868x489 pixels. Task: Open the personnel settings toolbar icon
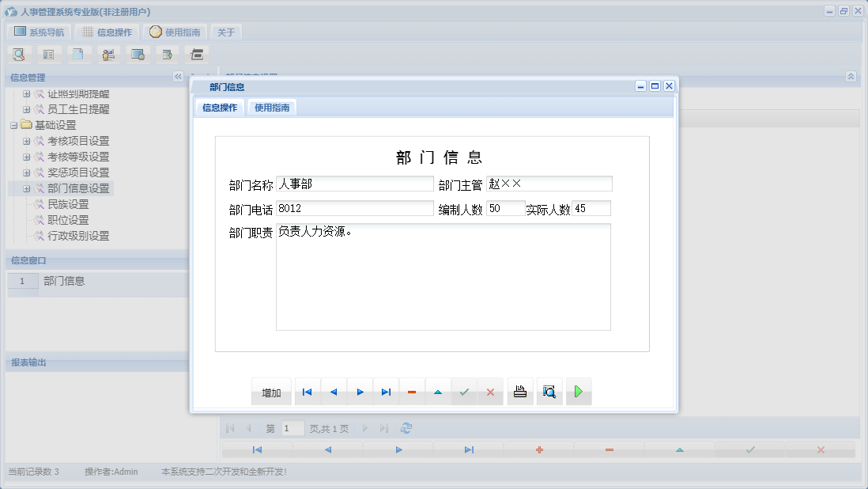point(108,54)
